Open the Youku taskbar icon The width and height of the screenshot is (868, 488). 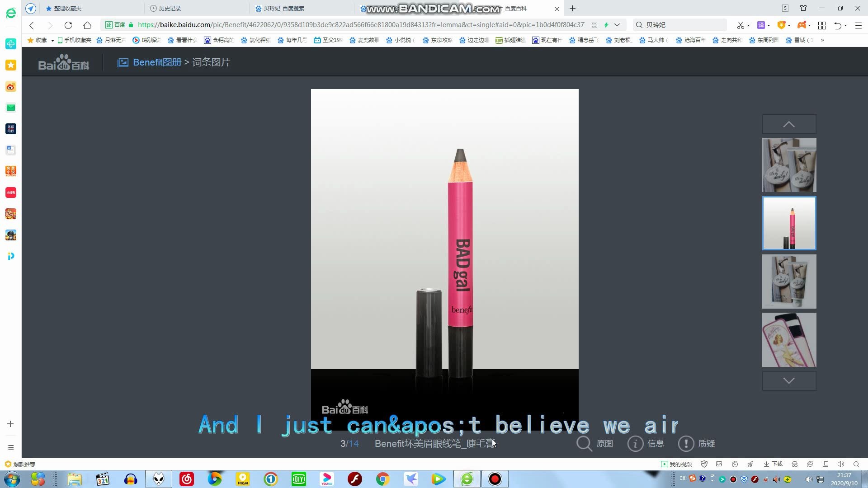pyautogui.click(x=326, y=479)
